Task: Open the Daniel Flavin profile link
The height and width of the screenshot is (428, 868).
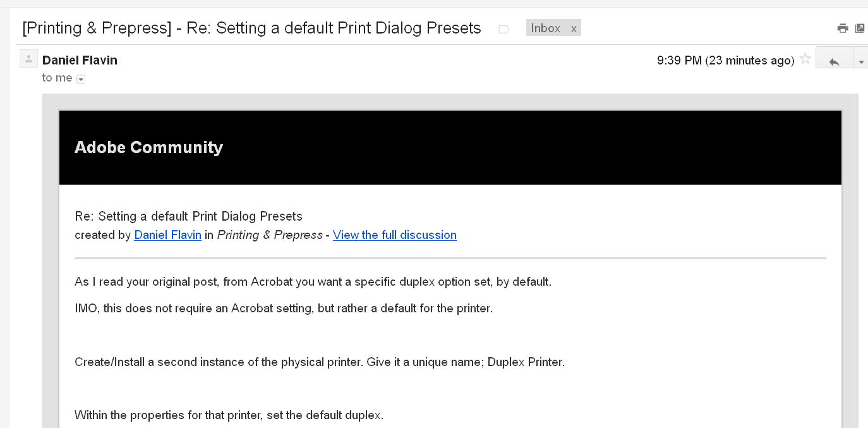Action: (168, 235)
